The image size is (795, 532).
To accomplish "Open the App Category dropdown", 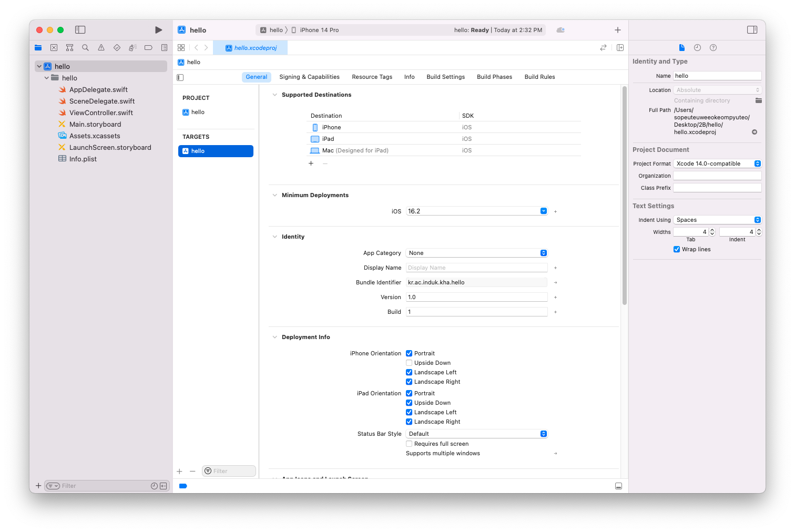I will tap(477, 253).
